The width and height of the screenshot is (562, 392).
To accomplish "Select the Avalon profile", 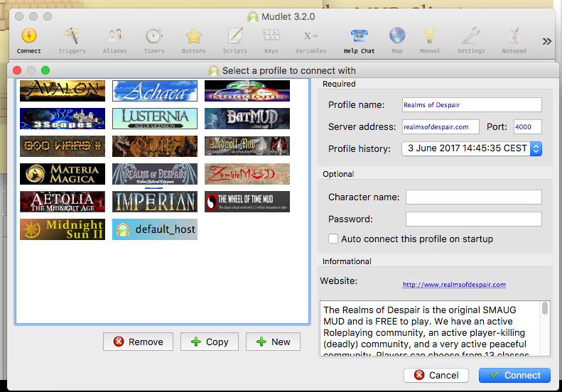I will click(63, 91).
